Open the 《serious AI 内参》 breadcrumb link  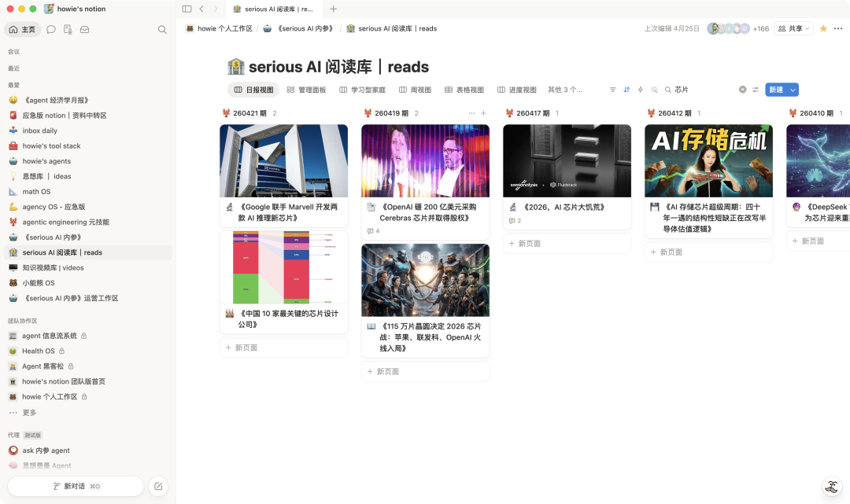click(x=299, y=28)
